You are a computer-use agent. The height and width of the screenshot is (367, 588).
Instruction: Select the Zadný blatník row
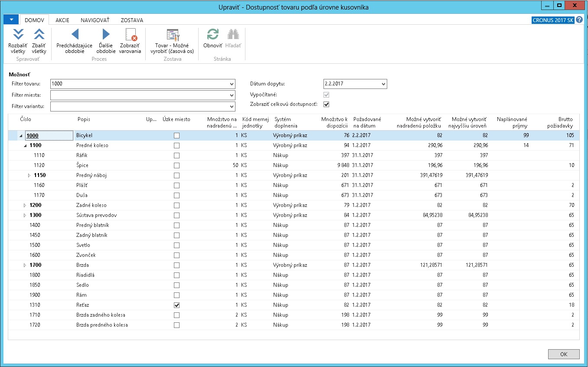(x=294, y=235)
